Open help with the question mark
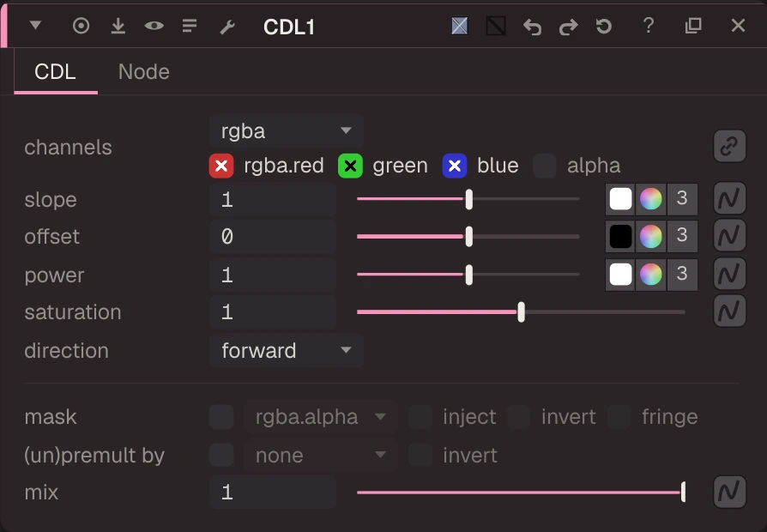767x532 pixels. pos(649,26)
